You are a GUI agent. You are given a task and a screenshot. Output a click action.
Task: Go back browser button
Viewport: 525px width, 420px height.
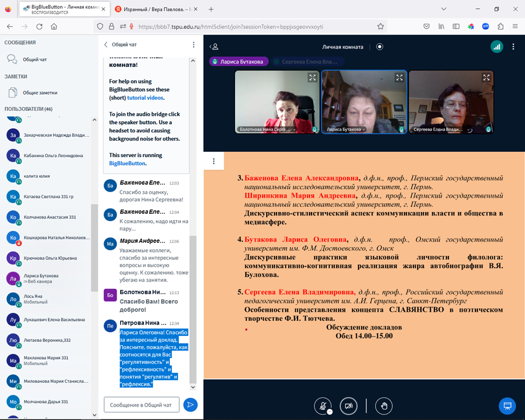click(x=10, y=26)
